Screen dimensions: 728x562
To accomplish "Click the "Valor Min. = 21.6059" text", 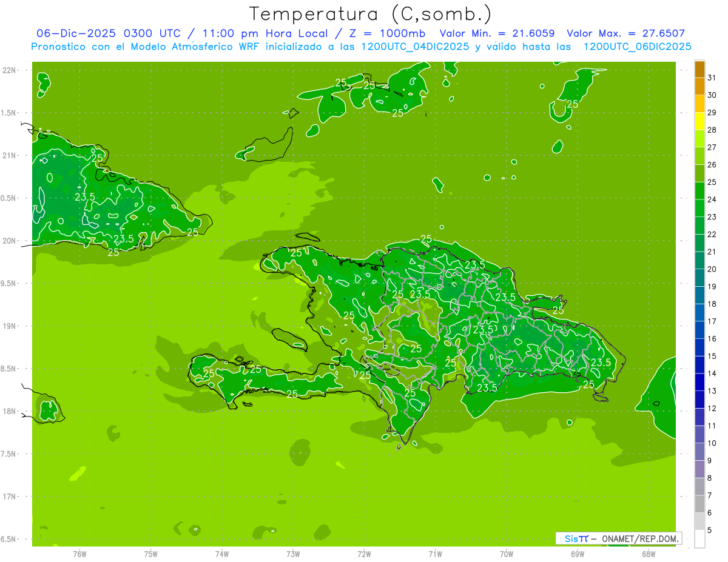I will (497, 33).
